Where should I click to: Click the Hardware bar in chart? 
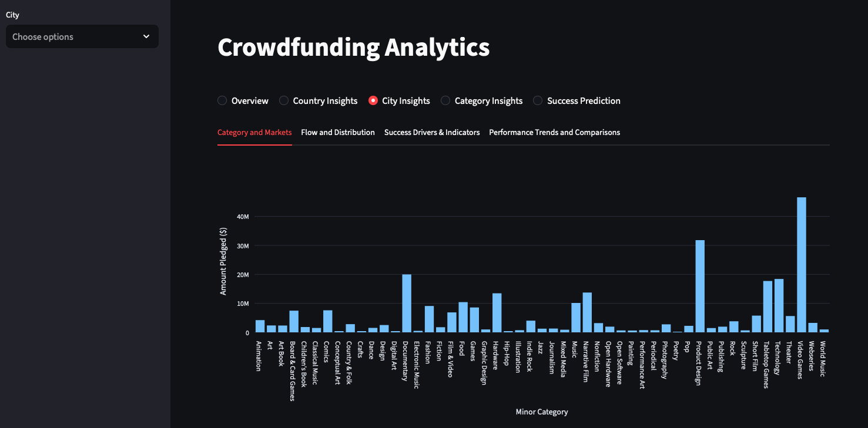coord(497,313)
